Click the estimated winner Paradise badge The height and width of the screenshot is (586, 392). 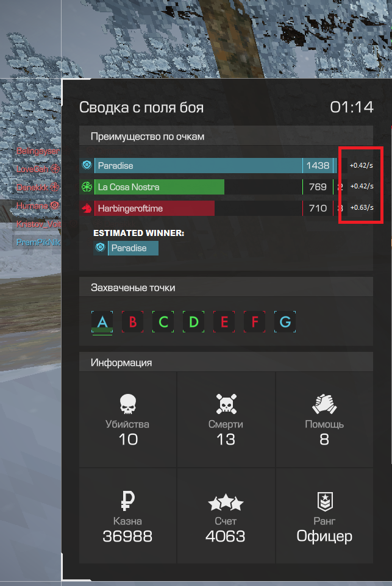tap(126, 248)
